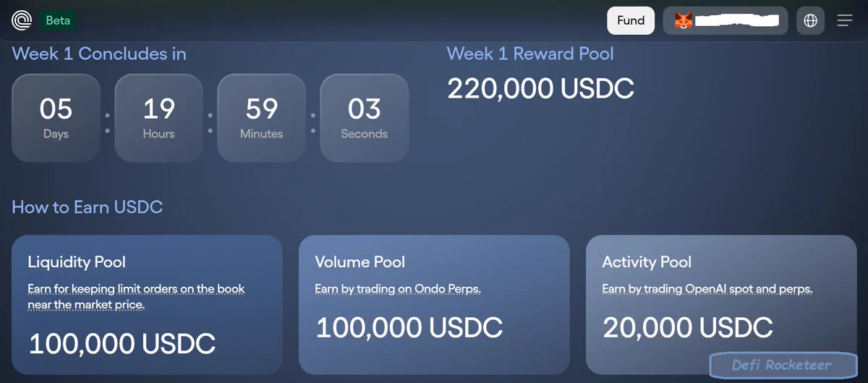The width and height of the screenshot is (868, 383).
Task: Click the 20,000 USDC amount
Action: click(688, 327)
